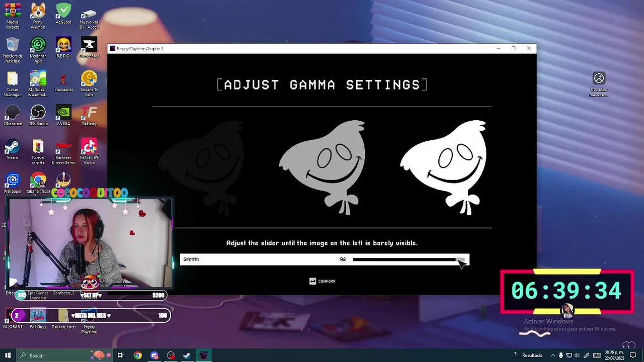644x362 pixels.
Task: Switch to Steam in the taskbar
Action: point(187,355)
